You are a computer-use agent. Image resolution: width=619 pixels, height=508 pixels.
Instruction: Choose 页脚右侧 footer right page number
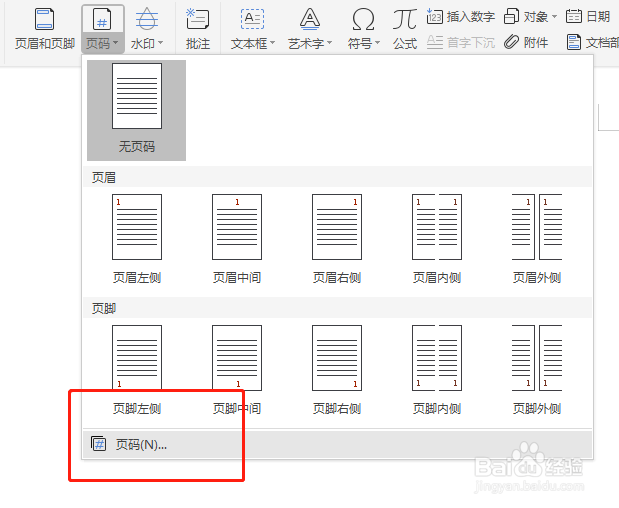(337, 370)
